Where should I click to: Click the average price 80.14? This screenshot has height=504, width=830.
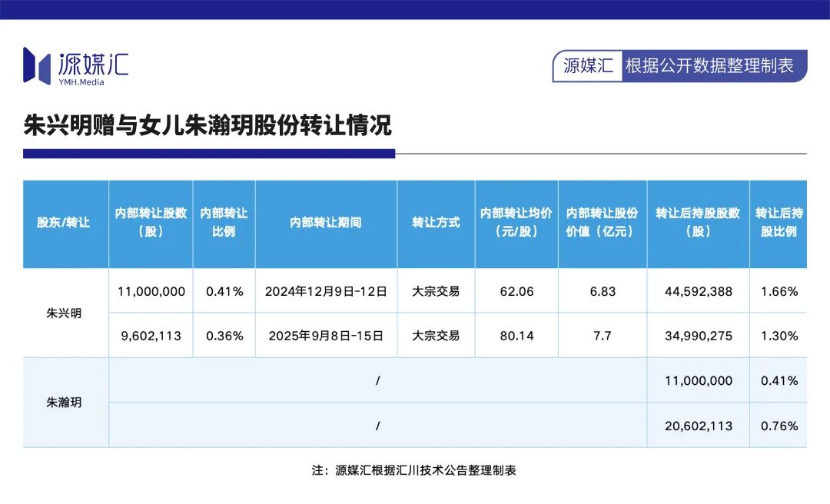pos(516,336)
